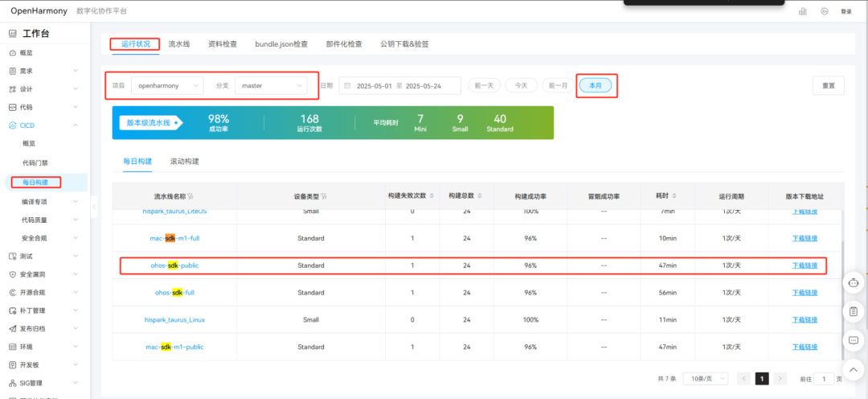The height and width of the screenshot is (399, 868).
Task: Expand the 代码质量 submenu
Action: click(x=76, y=220)
